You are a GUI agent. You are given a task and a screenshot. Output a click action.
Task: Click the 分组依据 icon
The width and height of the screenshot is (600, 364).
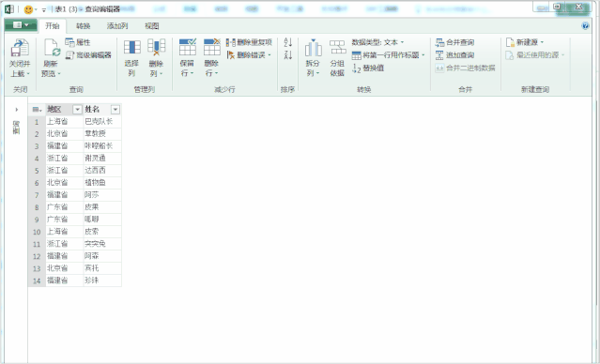point(337,48)
